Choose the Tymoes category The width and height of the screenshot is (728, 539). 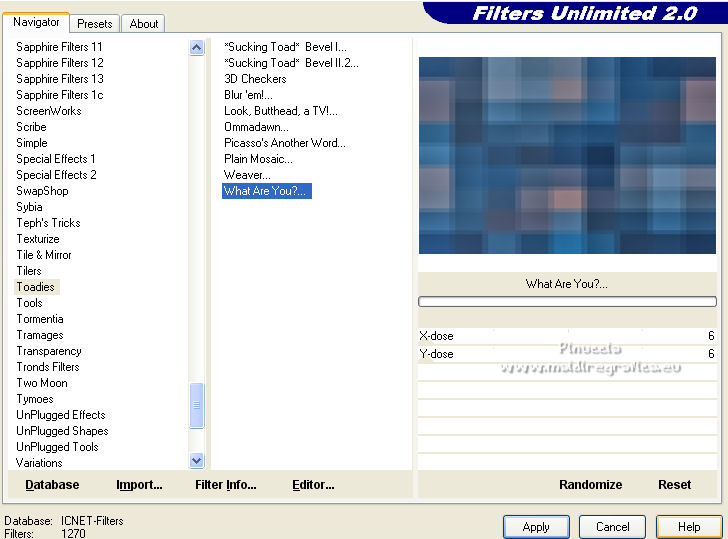tap(35, 399)
